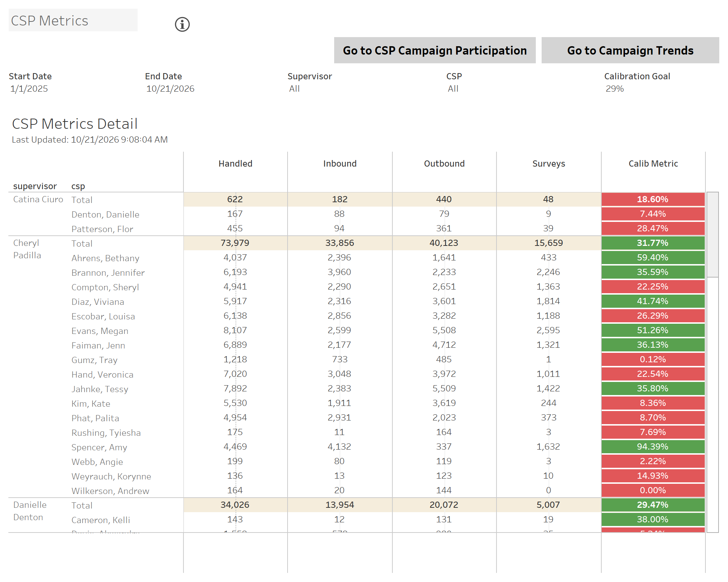Edit the Start Date field 1/1/2025
This screenshot has width=728, height=582.
pyautogui.click(x=29, y=89)
